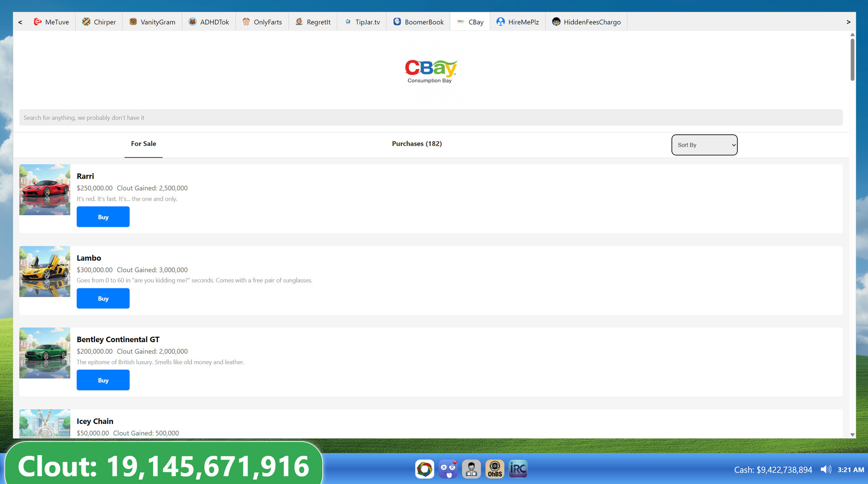868x484 pixels.
Task: Click the search bar
Action: (x=431, y=117)
